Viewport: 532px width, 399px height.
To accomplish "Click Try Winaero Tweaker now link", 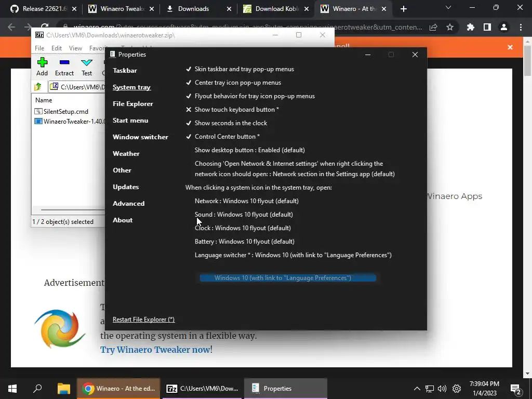I will click(155, 350).
